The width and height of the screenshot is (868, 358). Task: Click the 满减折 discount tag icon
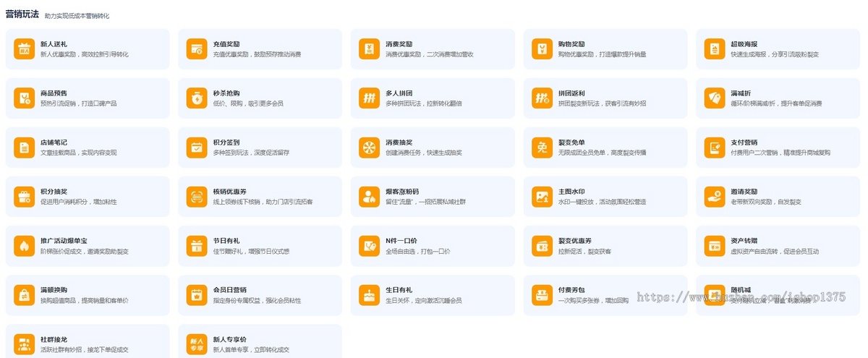point(715,98)
